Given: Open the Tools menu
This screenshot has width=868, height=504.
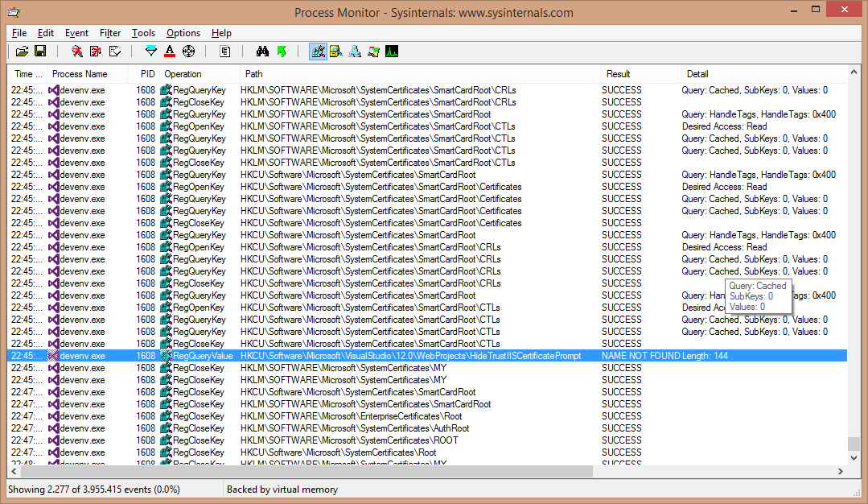Looking at the screenshot, I should pos(143,33).
